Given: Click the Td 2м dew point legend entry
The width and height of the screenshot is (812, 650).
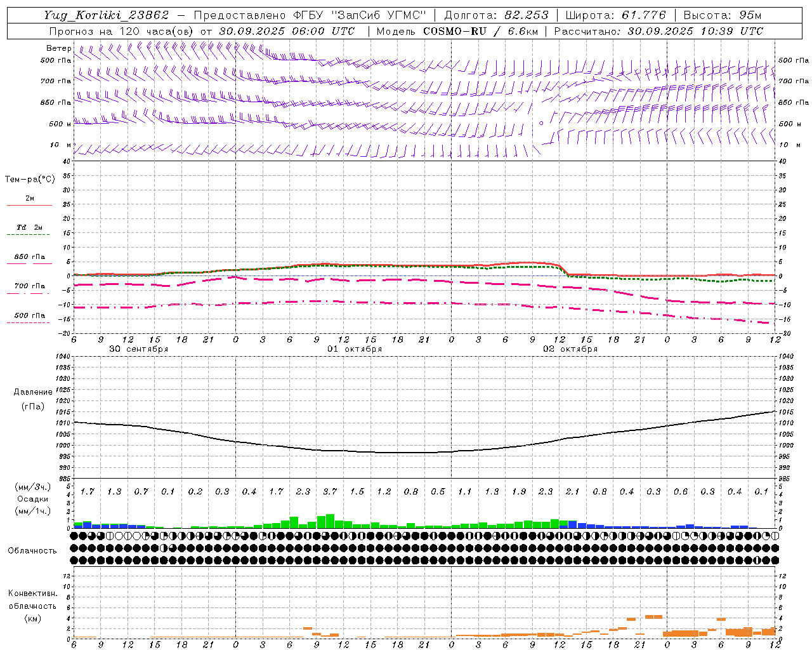Looking at the screenshot, I should pyautogui.click(x=30, y=227).
